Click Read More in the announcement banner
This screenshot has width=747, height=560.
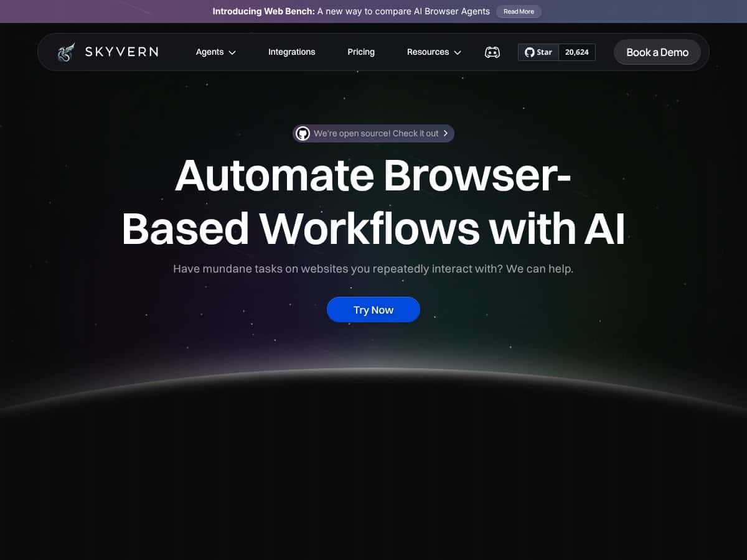(x=519, y=11)
